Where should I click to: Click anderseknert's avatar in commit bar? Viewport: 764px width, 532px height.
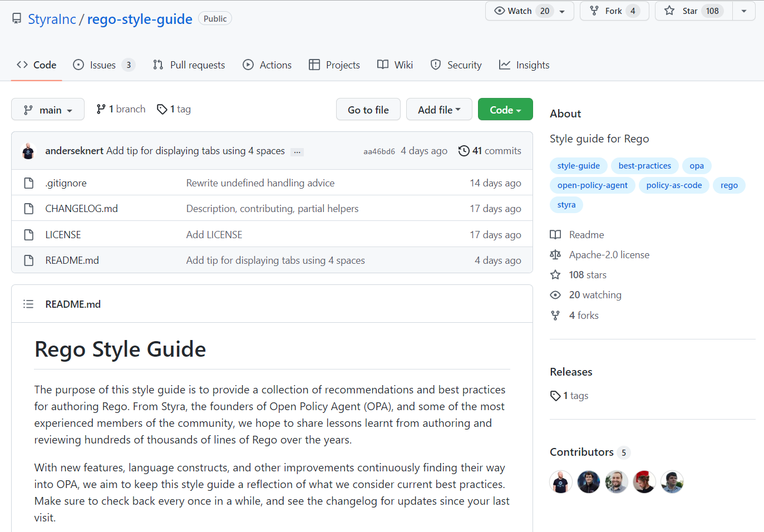point(28,151)
